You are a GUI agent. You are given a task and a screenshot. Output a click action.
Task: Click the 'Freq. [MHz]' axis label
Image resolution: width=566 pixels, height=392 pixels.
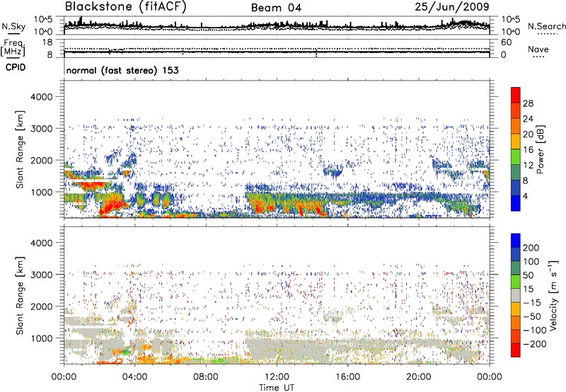point(13,48)
